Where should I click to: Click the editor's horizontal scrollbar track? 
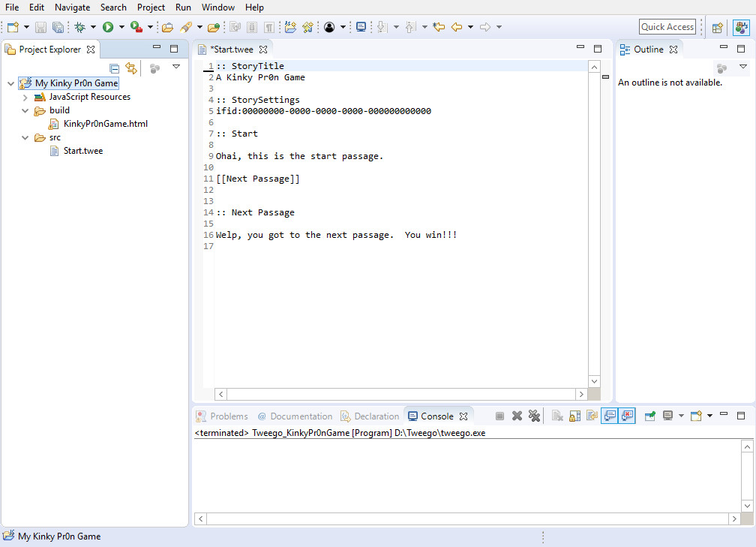(x=400, y=394)
